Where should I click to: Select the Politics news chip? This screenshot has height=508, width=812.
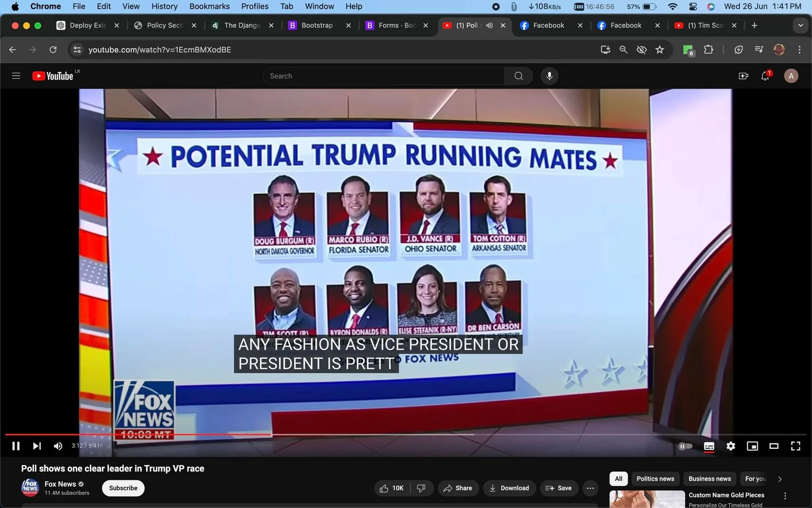(x=655, y=478)
